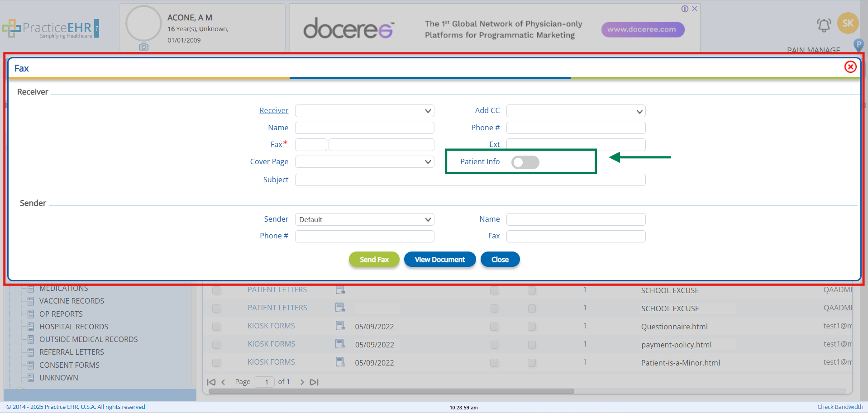This screenshot has height=413, width=868.
Task: Focus the sender Fax field
Action: click(576, 236)
